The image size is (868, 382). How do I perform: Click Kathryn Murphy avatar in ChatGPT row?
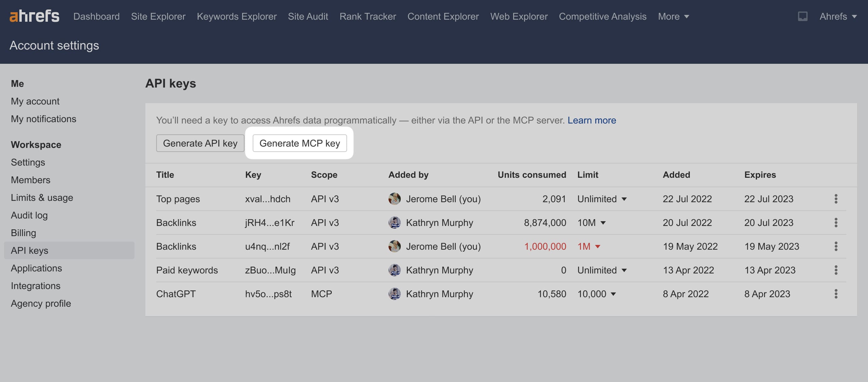coord(394,294)
